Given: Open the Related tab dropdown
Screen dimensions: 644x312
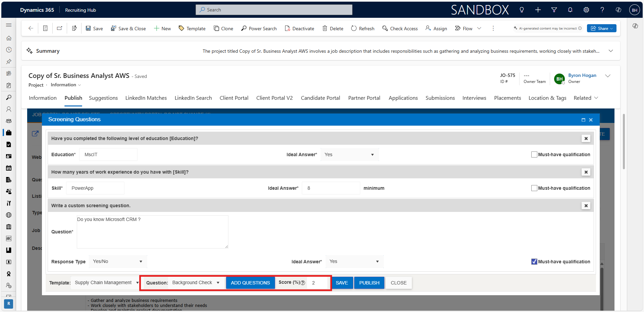Looking at the screenshot, I should [586, 98].
